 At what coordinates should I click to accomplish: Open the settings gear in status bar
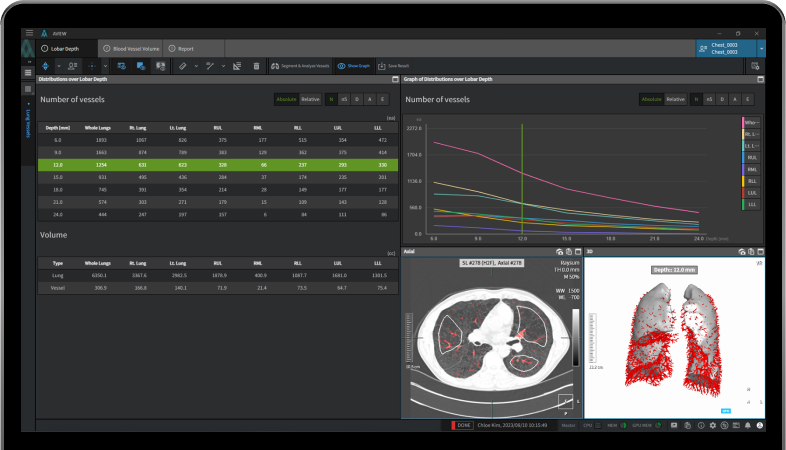712,426
